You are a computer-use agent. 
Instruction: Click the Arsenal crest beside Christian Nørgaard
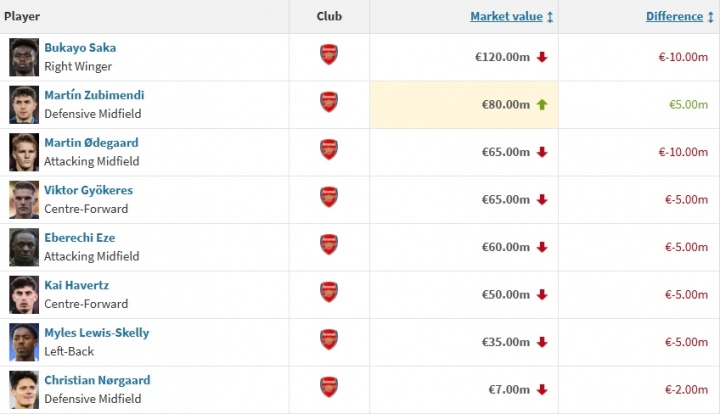point(329,388)
